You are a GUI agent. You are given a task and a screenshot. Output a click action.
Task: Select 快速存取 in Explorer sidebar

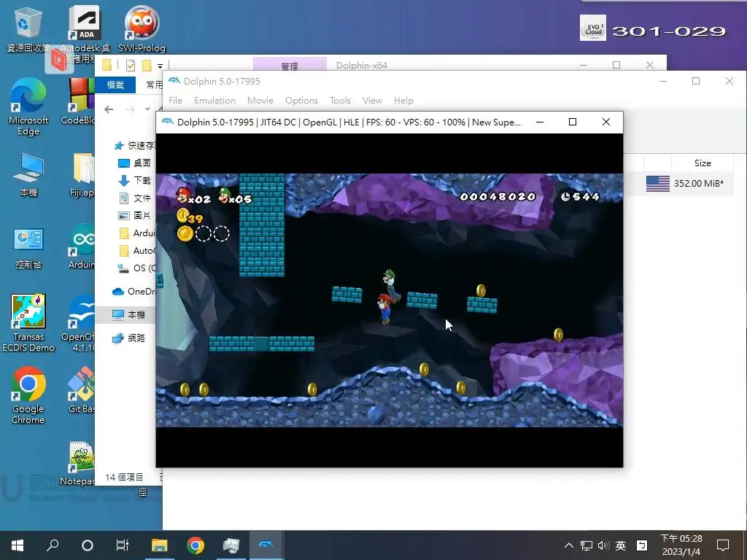coord(136,145)
